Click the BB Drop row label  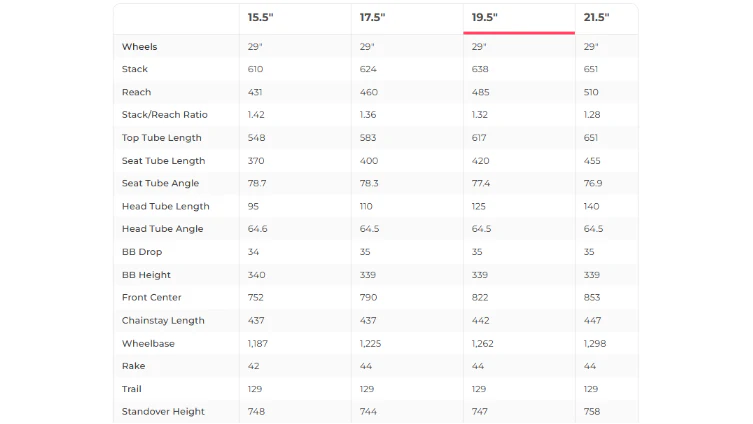142,252
